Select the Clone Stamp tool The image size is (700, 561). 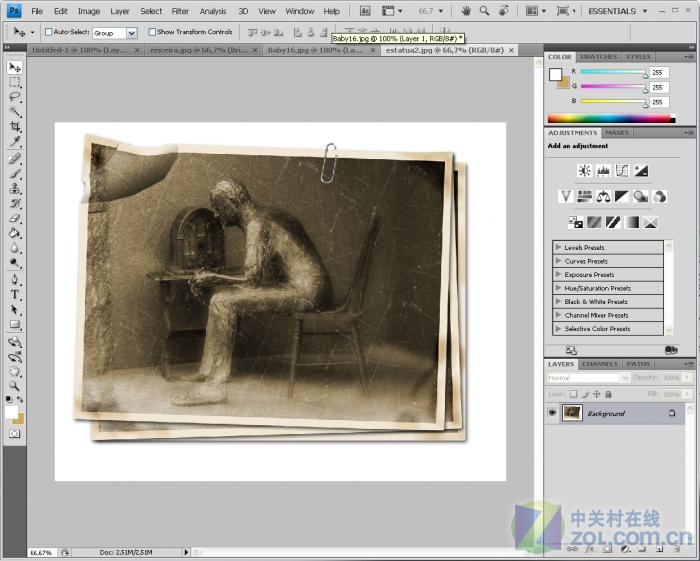15,188
